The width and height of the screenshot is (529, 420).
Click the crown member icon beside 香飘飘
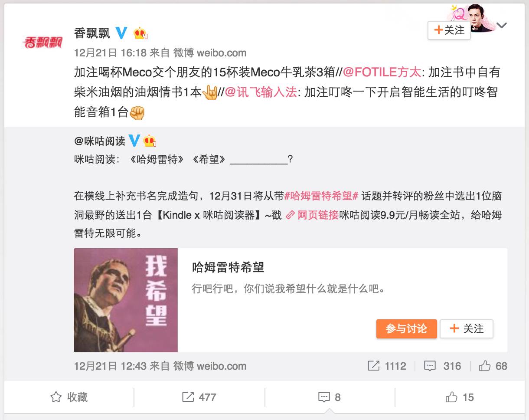click(141, 33)
